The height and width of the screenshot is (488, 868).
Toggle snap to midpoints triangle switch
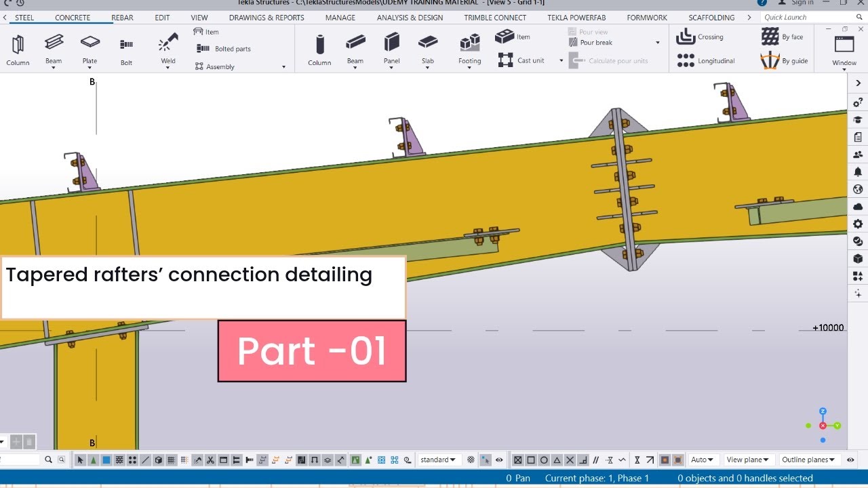(557, 460)
